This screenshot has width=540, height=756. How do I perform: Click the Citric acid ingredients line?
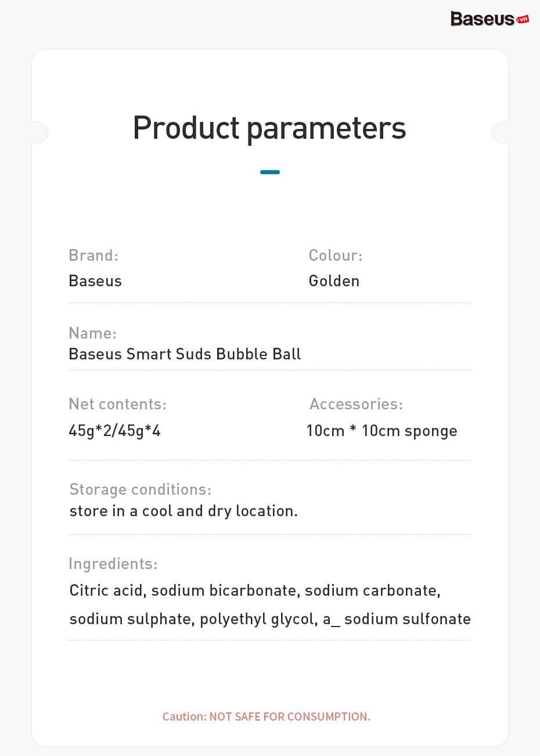(x=255, y=591)
